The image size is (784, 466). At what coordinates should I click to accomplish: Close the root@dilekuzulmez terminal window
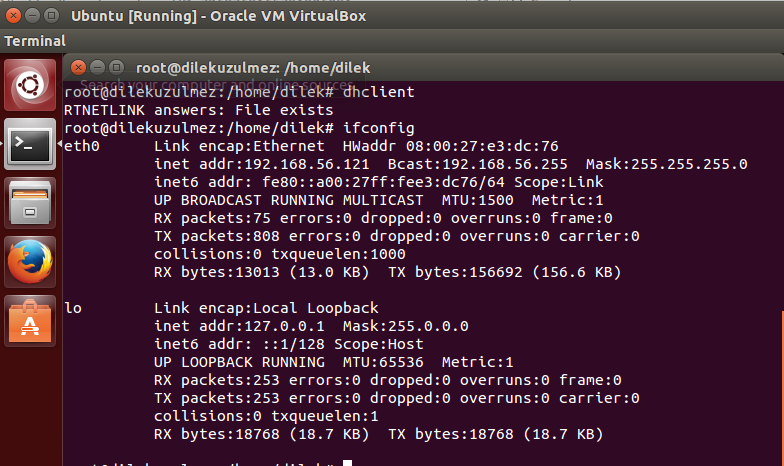coord(78,68)
